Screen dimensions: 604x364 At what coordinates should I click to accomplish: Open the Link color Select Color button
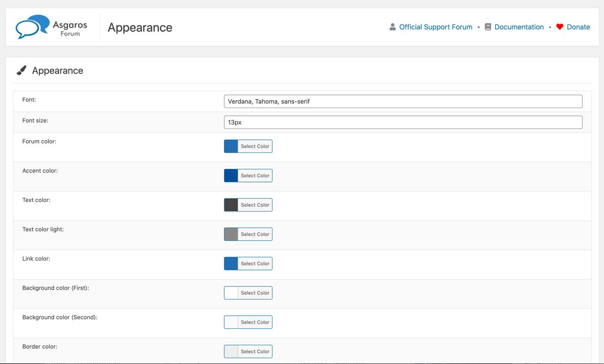[255, 263]
